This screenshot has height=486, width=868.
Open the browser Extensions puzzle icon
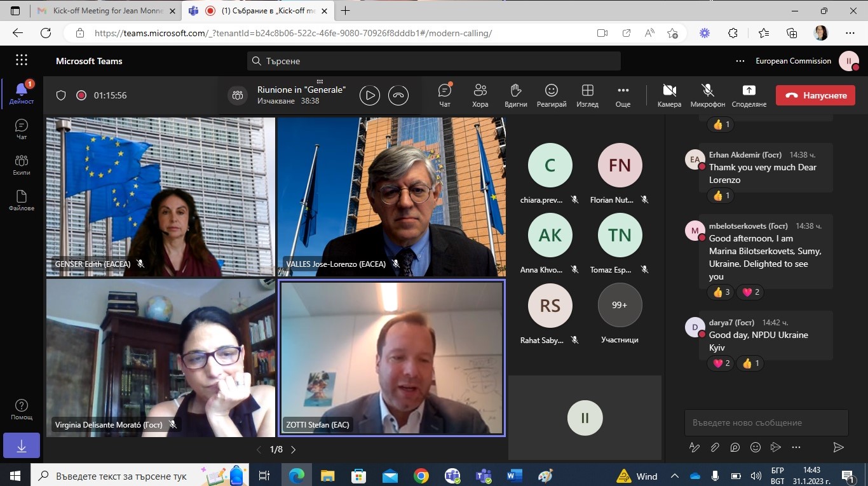pyautogui.click(x=733, y=33)
